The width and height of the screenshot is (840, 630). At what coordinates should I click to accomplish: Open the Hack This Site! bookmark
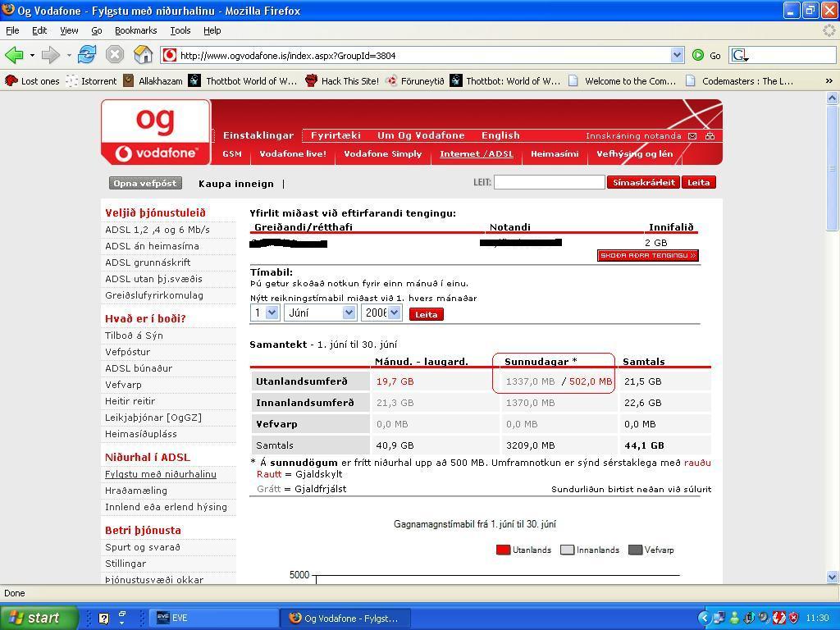(342, 81)
